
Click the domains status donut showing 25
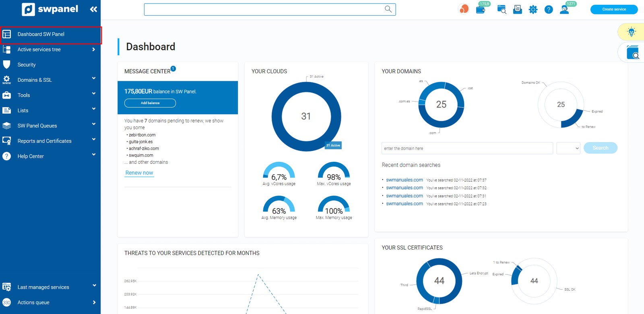point(561,105)
